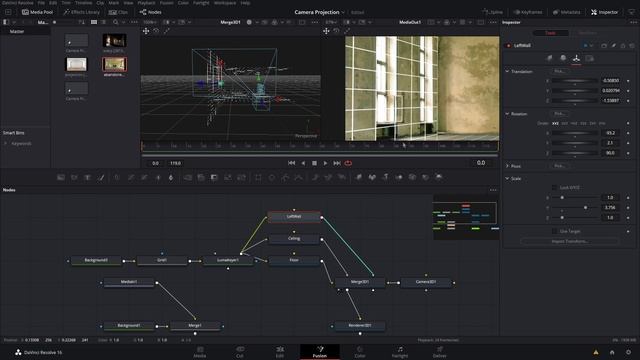Toggle LeftWall tool enabled indicator

coord(508,46)
